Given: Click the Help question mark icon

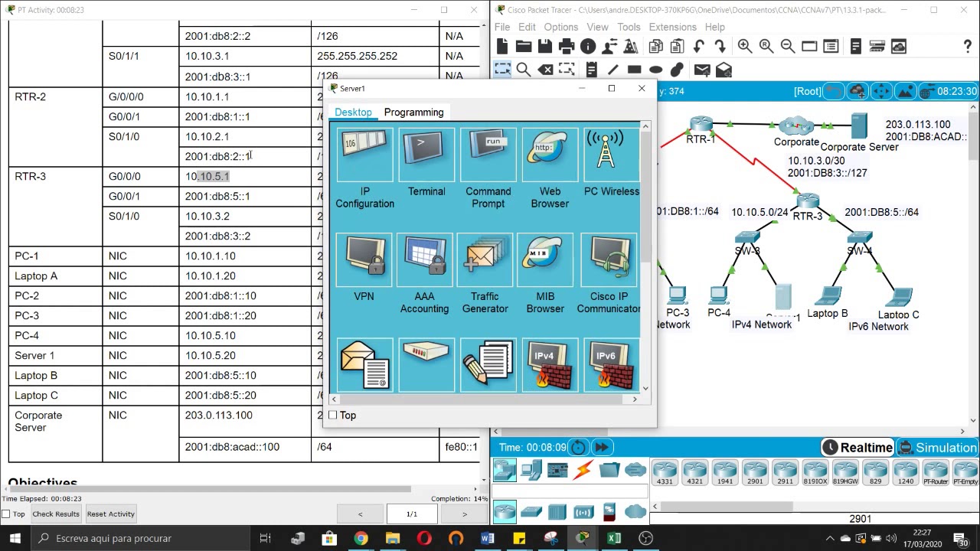Looking at the screenshot, I should 968,47.
